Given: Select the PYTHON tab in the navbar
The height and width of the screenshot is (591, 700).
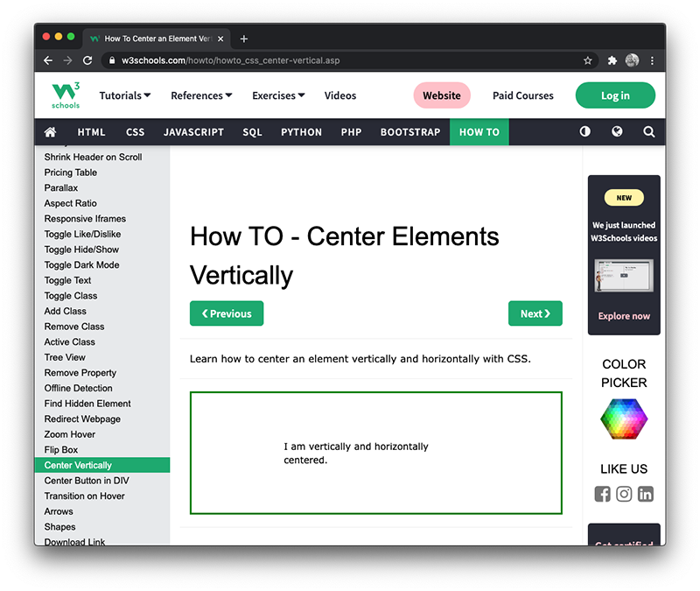Looking at the screenshot, I should pos(301,131).
